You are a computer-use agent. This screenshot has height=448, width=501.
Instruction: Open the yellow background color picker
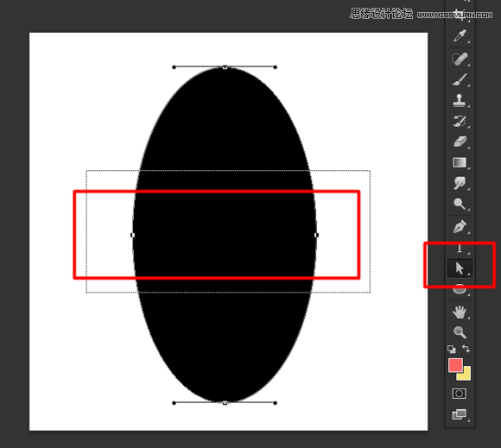[466, 375]
